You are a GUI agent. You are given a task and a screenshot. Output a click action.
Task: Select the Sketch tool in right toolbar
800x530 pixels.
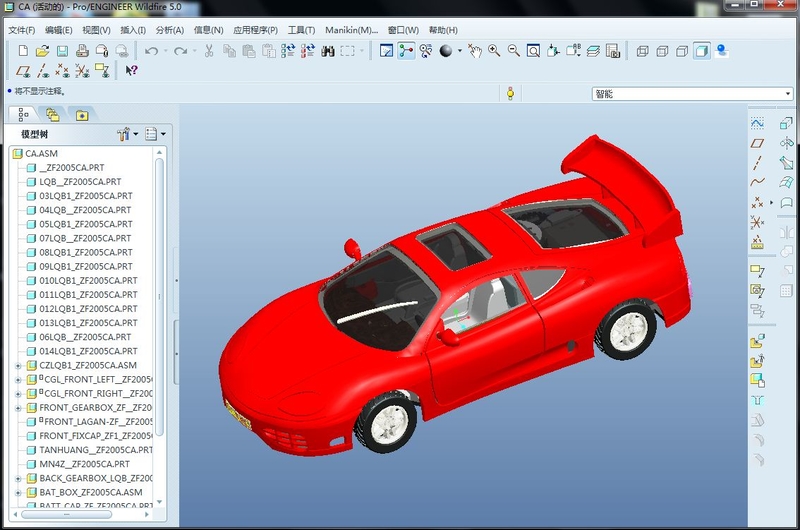tap(757, 123)
